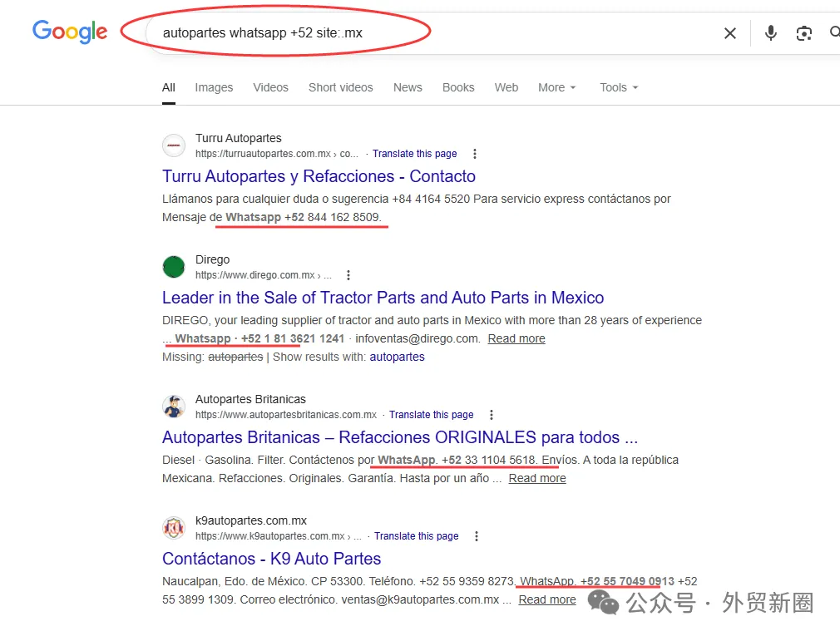Show results with autopartes link

pyautogui.click(x=397, y=357)
